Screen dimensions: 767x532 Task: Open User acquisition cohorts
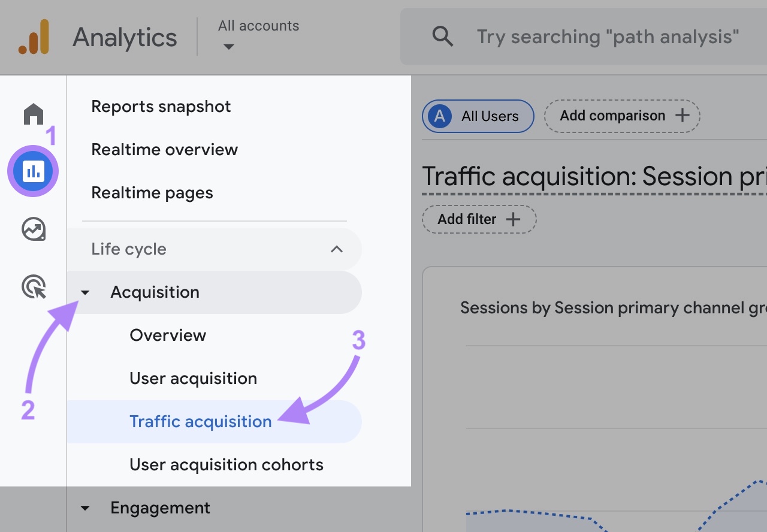click(226, 464)
